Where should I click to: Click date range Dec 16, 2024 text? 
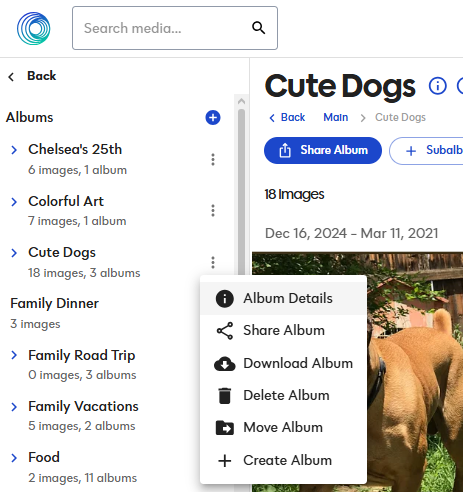(351, 233)
